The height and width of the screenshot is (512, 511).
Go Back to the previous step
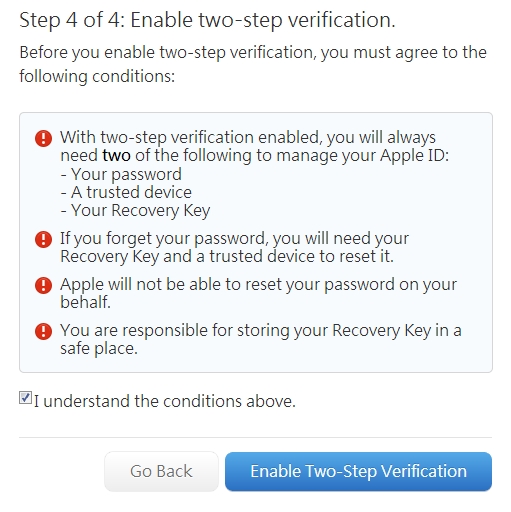161,471
